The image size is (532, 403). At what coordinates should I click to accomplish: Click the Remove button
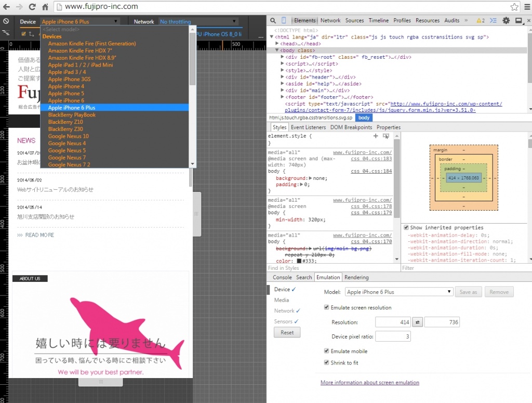tap(499, 292)
